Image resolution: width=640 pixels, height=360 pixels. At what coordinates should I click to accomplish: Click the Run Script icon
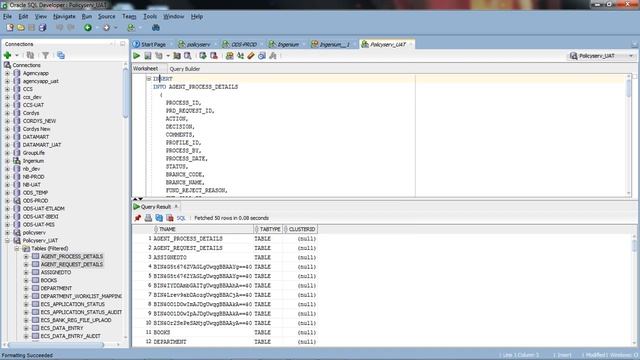click(x=148, y=56)
